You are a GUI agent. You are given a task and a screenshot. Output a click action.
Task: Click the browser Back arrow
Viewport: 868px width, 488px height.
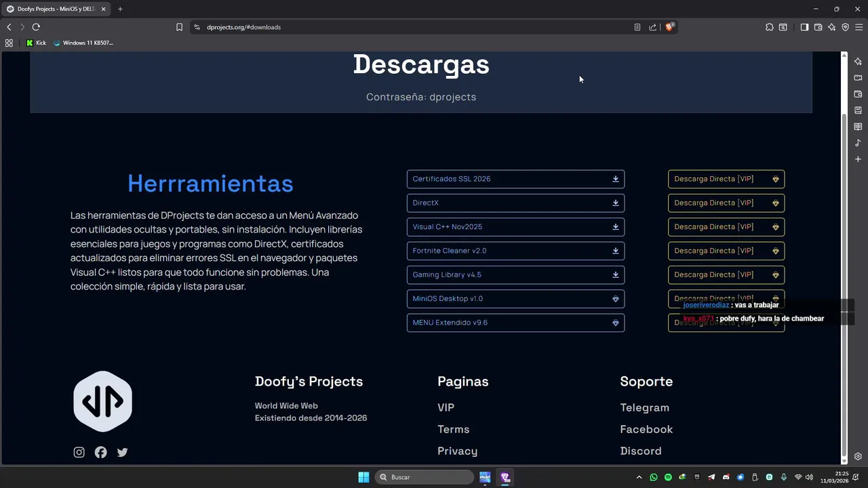coord(9,27)
